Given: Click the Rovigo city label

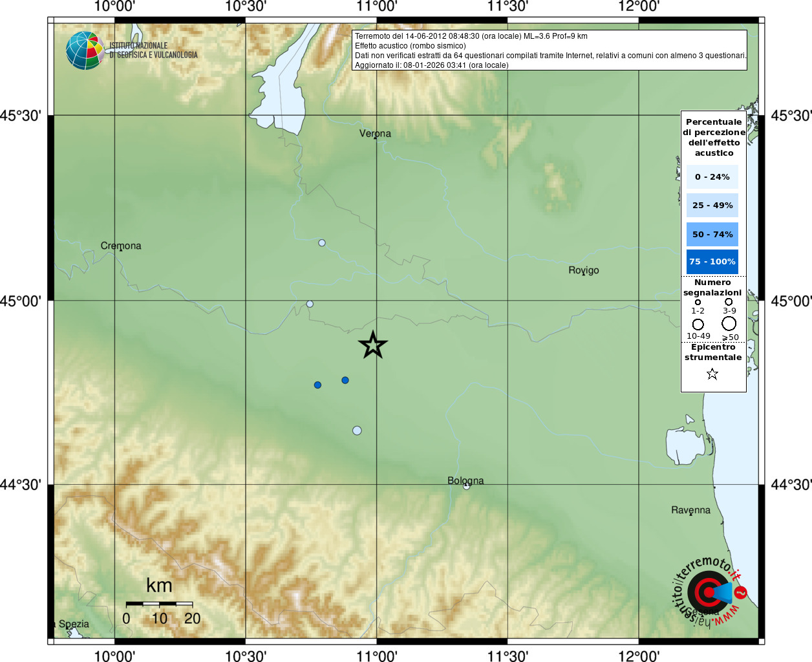Looking at the screenshot, I should point(584,270).
